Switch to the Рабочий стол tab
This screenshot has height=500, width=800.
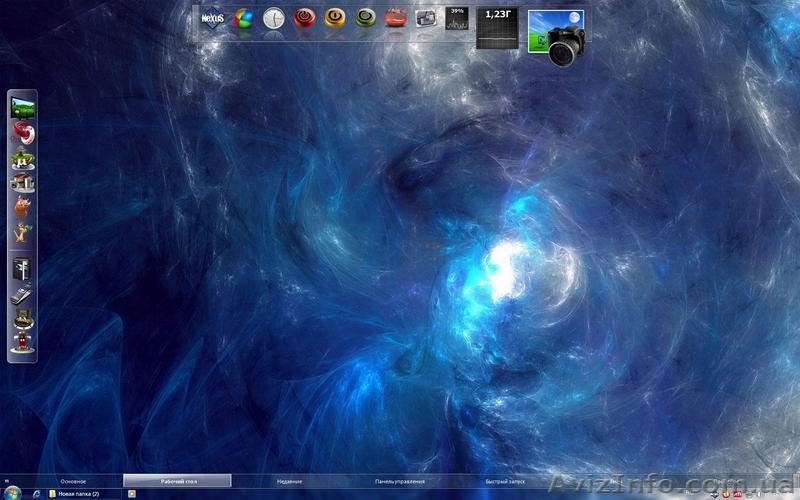pyautogui.click(x=177, y=481)
